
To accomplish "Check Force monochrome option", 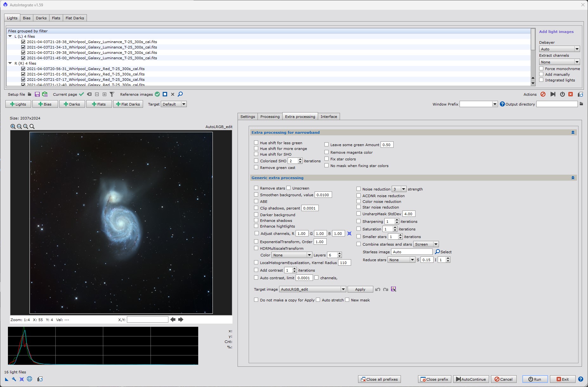I will (x=541, y=68).
